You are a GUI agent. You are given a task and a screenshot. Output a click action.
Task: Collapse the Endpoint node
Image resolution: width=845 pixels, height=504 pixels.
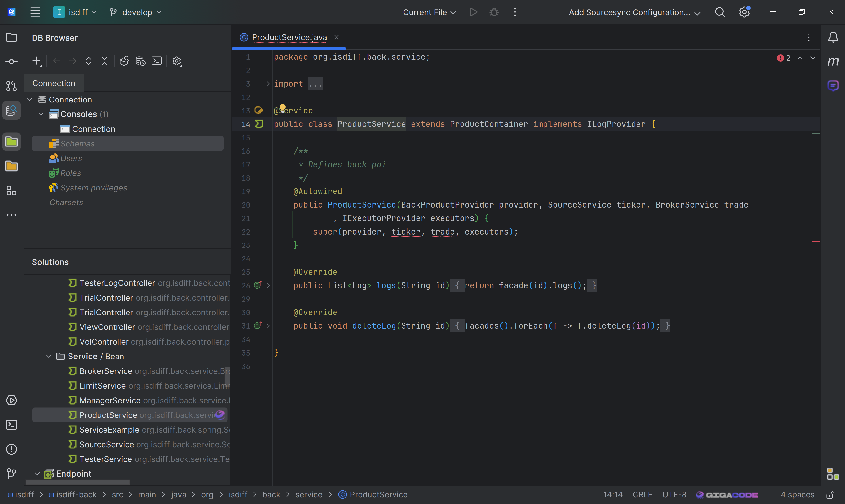(37, 473)
